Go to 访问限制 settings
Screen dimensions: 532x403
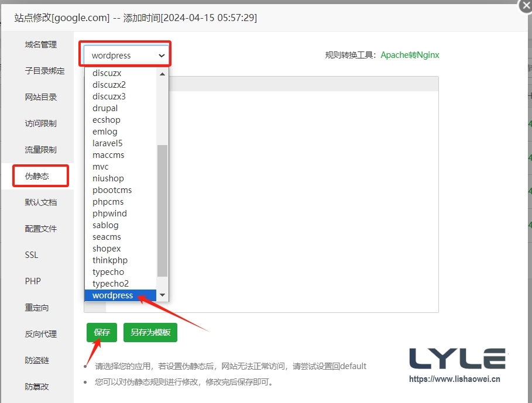pyautogui.click(x=41, y=123)
